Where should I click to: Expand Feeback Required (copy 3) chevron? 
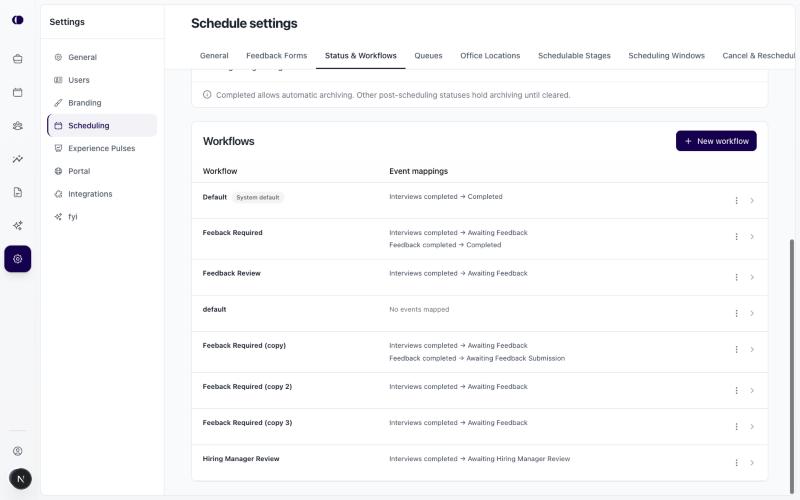click(x=752, y=427)
